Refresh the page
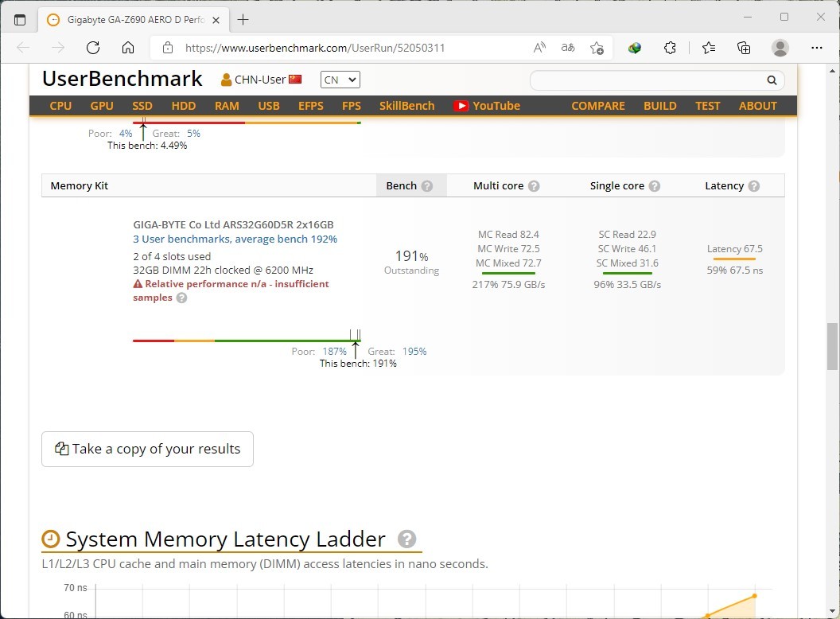The width and height of the screenshot is (840, 619). click(x=93, y=48)
